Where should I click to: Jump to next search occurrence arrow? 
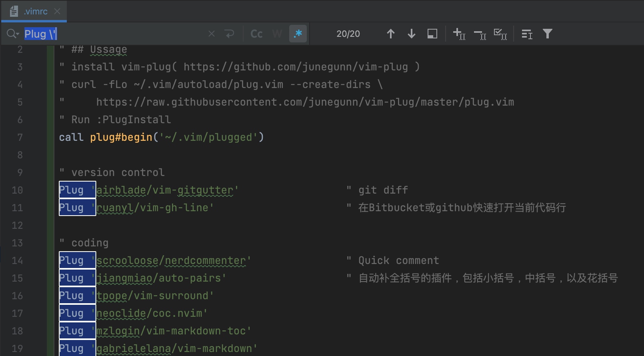click(411, 34)
